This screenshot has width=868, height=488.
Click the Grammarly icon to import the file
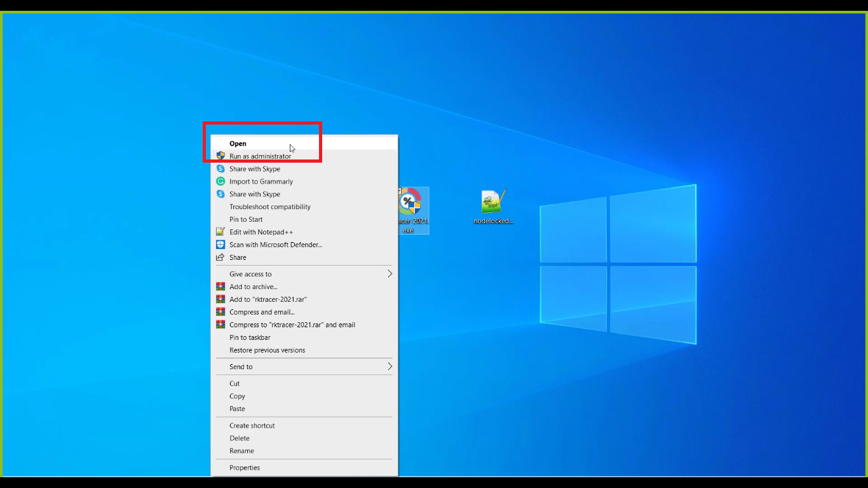coord(220,182)
